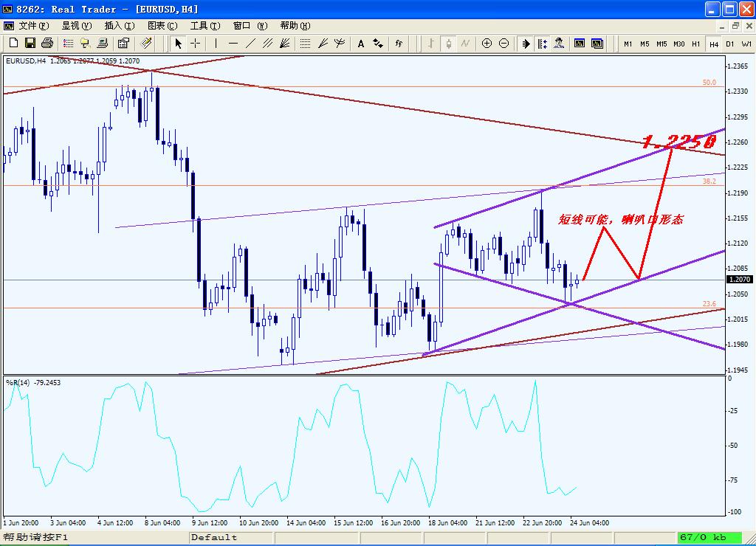This screenshot has width=756, height=546.
Task: Click the Expert Advisor man-with-hat icon
Action: point(560,44)
